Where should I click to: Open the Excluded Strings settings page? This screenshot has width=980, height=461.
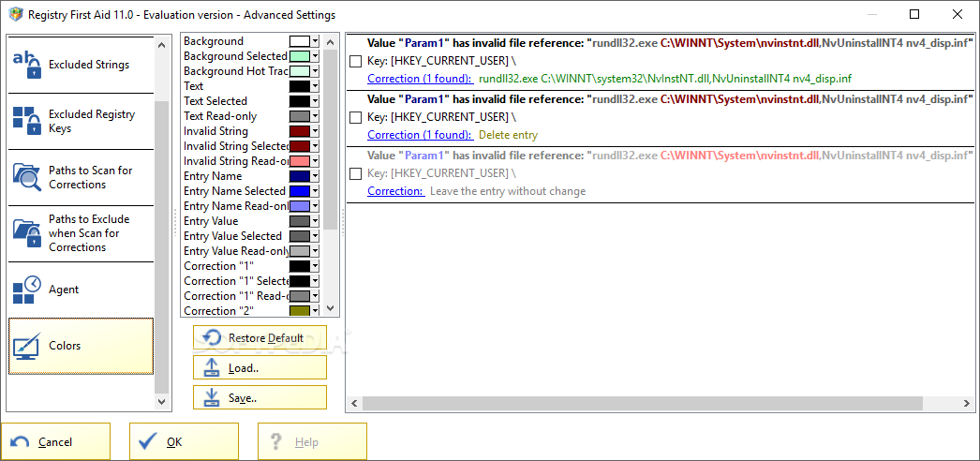click(x=81, y=65)
